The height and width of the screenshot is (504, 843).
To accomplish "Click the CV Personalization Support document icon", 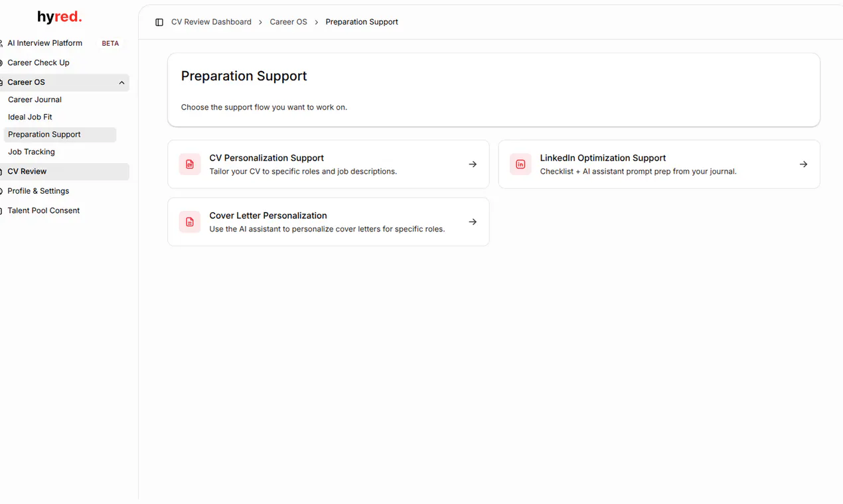I will [190, 164].
